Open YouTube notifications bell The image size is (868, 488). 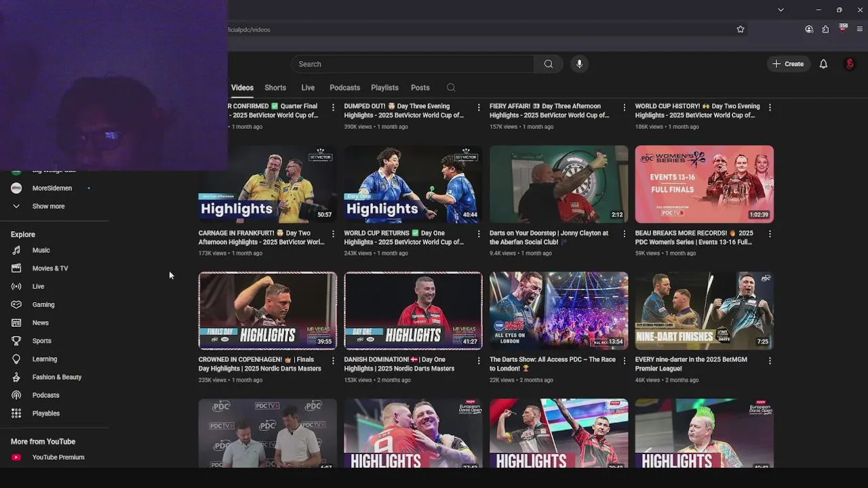coord(823,64)
